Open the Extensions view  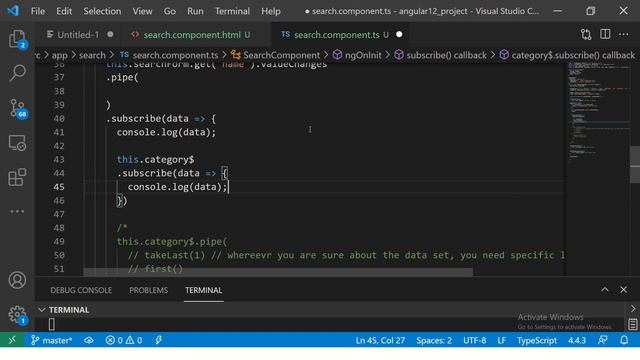tap(17, 178)
